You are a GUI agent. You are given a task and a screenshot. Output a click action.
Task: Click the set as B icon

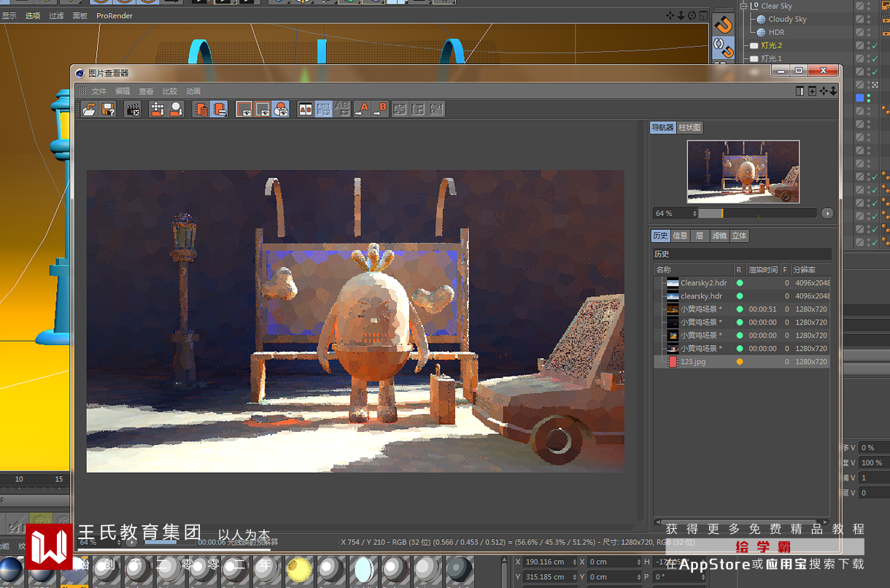380,109
